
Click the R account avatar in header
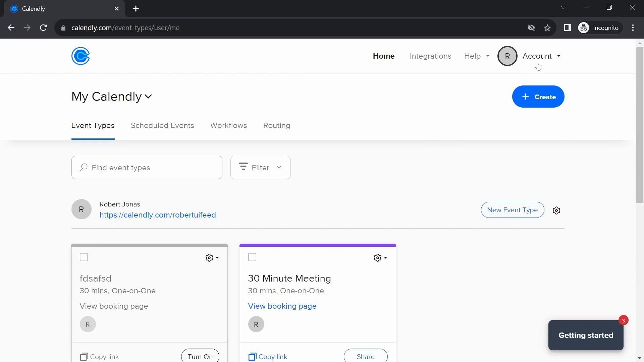(x=507, y=56)
